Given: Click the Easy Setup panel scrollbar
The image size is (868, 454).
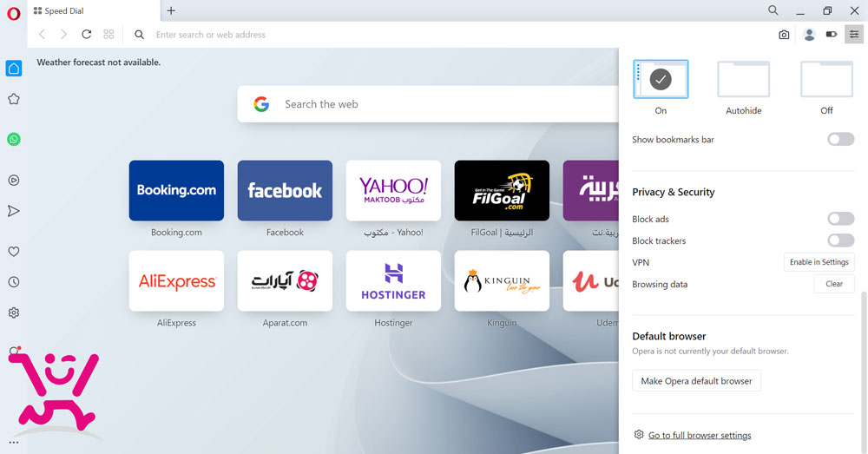Looking at the screenshot, I should click(x=864, y=372).
